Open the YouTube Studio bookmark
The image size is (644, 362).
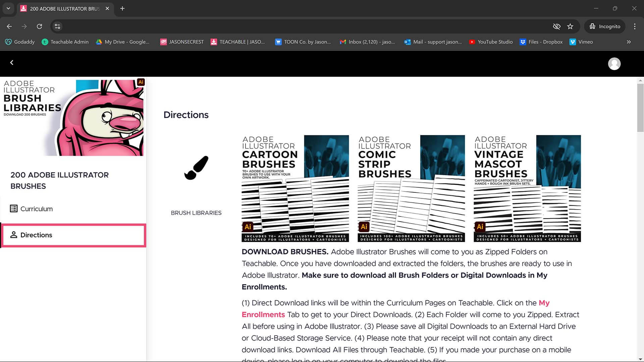491,42
